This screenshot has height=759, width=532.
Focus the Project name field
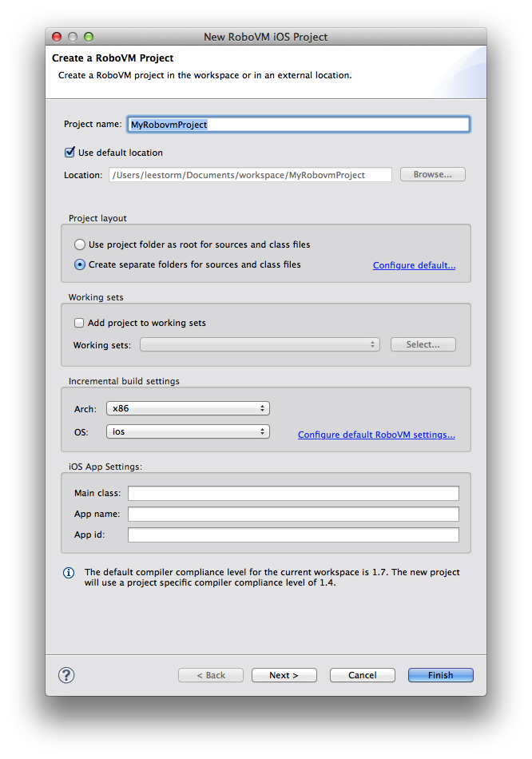[299, 125]
